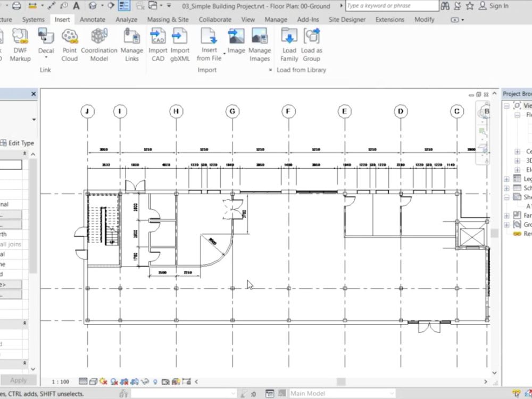Toggle Reveal Hidden Elements lightbulb

coord(155,381)
